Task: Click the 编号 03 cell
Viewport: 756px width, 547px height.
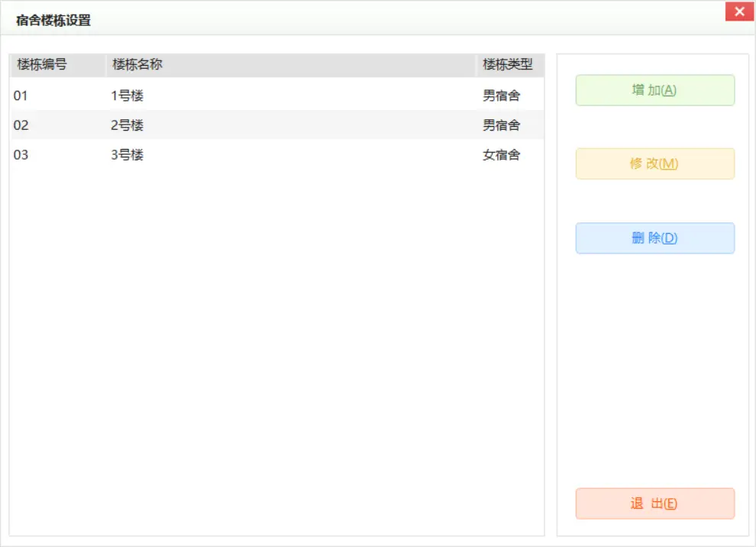Action: [21, 154]
